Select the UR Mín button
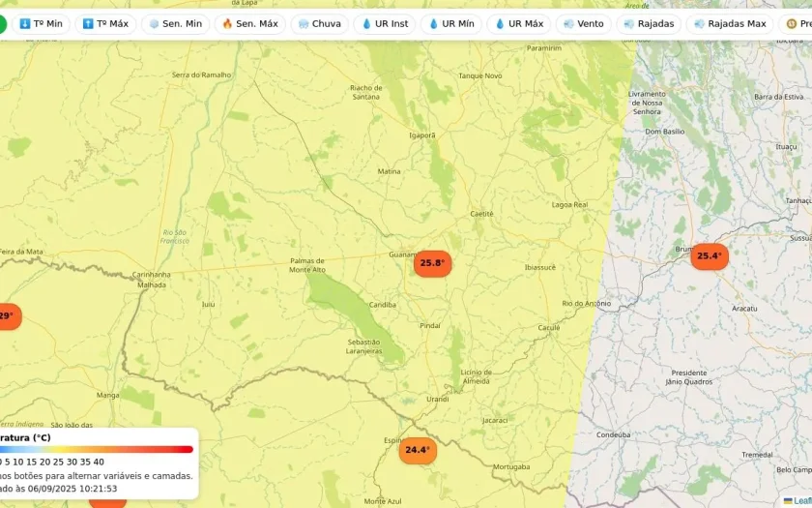This screenshot has height=508, width=812. (451, 24)
